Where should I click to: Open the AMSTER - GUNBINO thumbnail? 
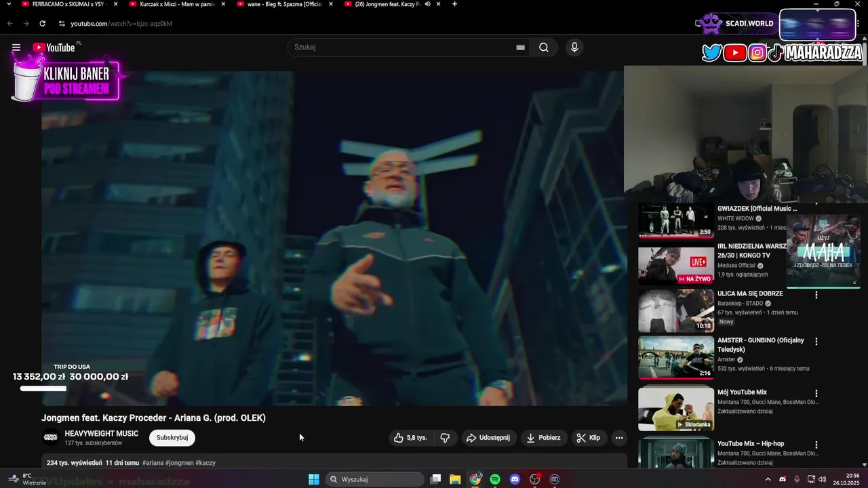tap(676, 358)
